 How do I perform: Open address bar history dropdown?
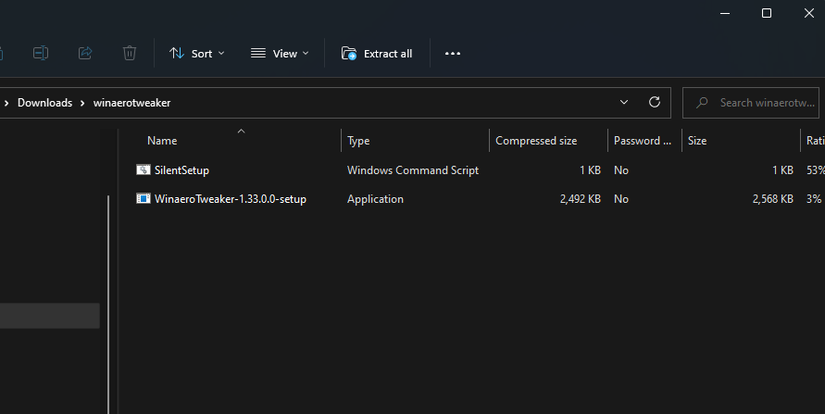[x=623, y=102]
